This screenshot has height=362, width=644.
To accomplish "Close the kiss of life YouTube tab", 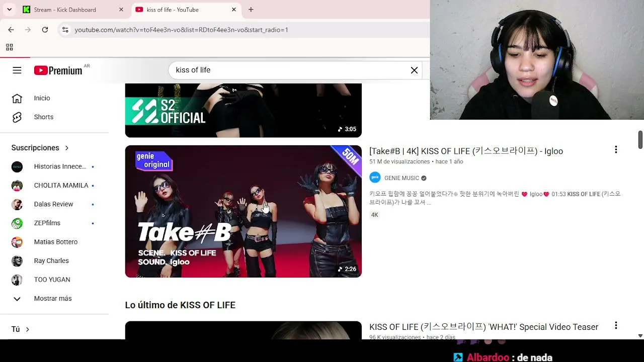I will coord(233,10).
